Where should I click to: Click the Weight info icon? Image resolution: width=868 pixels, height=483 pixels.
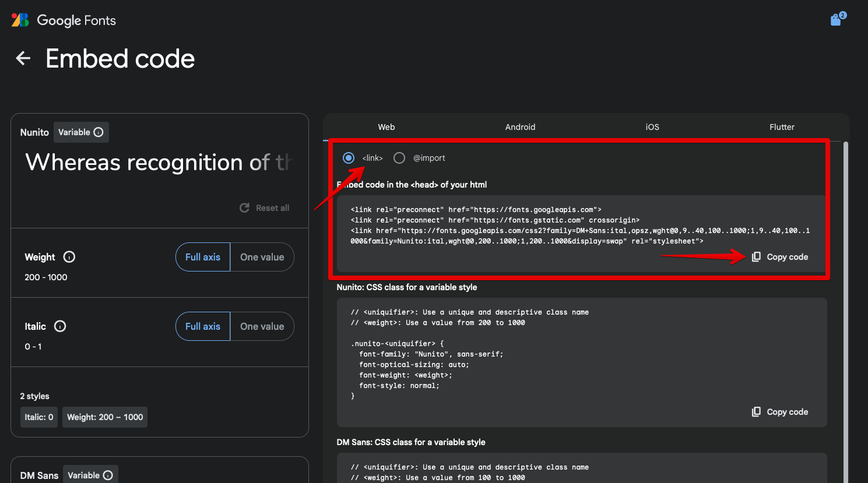point(69,257)
